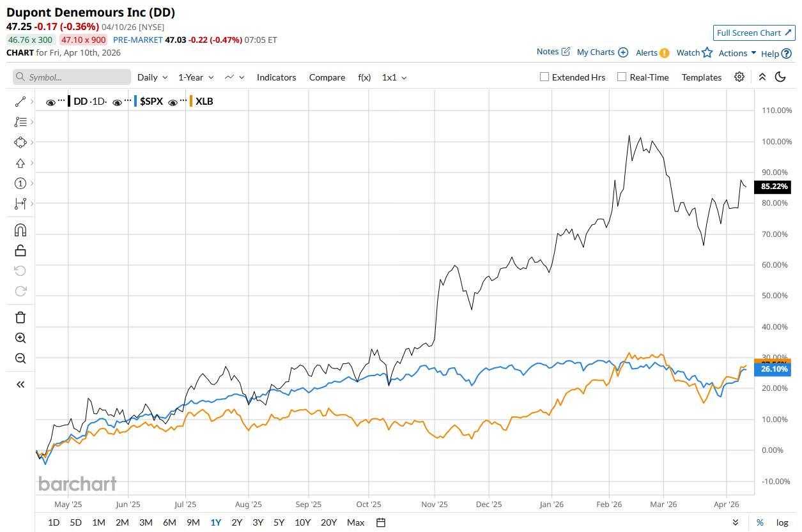Toggle visibility of $SPX series
The image size is (802, 532).
pyautogui.click(x=117, y=102)
